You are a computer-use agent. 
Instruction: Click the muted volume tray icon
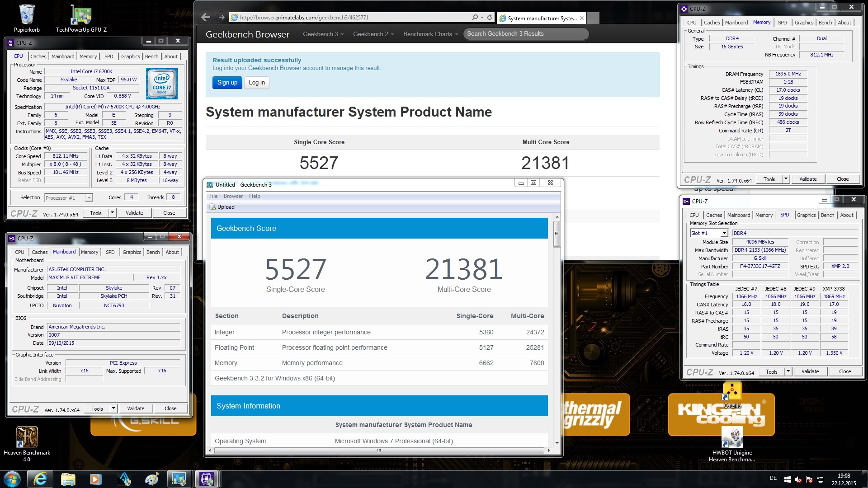coord(798,479)
